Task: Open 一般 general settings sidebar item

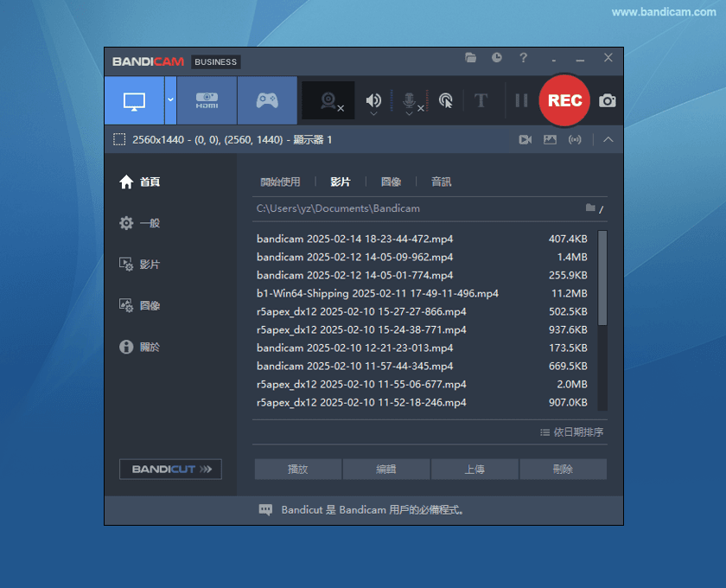Action: [139, 223]
